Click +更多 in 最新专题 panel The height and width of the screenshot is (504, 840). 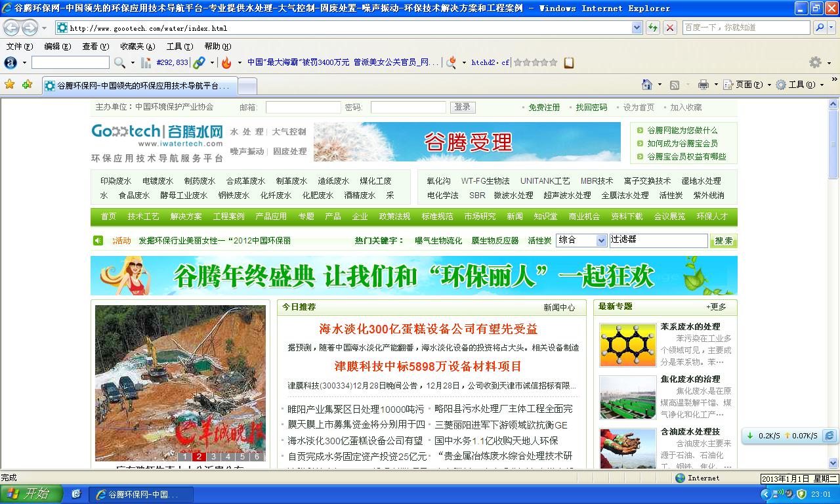(x=716, y=306)
